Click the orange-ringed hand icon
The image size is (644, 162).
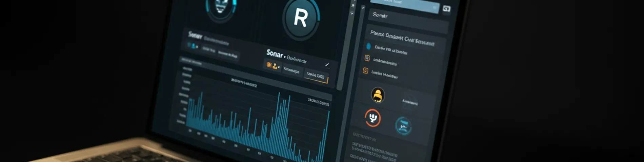click(x=373, y=118)
